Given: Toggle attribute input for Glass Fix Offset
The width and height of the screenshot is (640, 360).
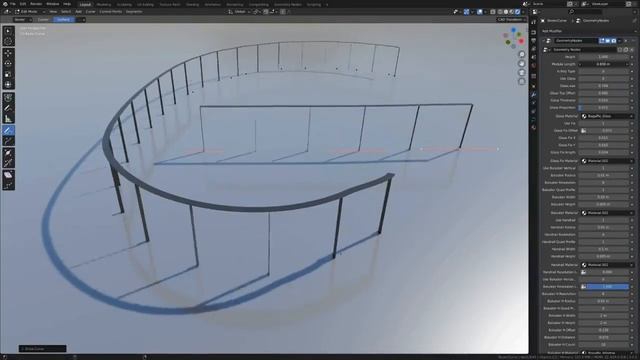Looking at the screenshot, I should pyautogui.click(x=584, y=131).
